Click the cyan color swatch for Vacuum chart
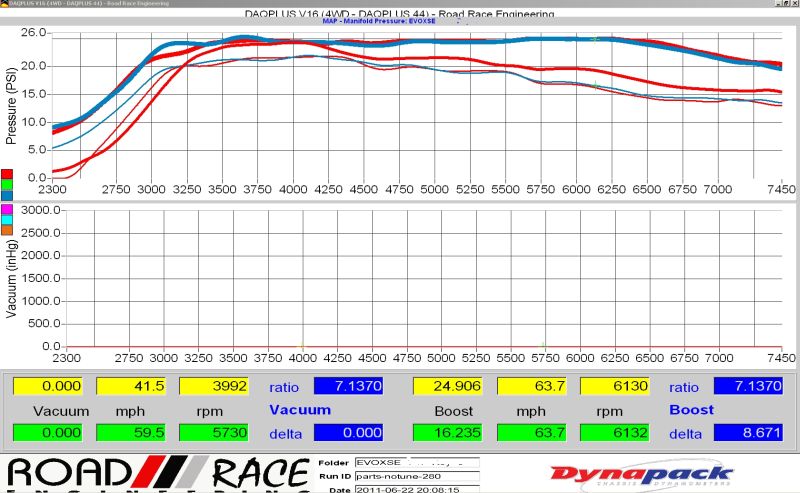The height and width of the screenshot is (493, 800). (x=7, y=219)
